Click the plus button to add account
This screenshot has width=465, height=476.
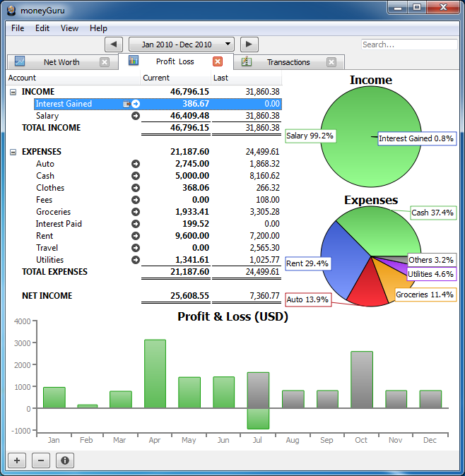coord(18,460)
